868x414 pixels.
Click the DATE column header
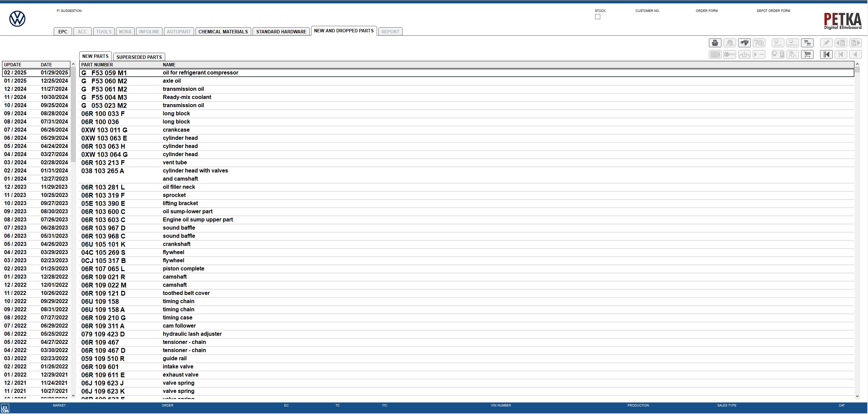[47, 65]
